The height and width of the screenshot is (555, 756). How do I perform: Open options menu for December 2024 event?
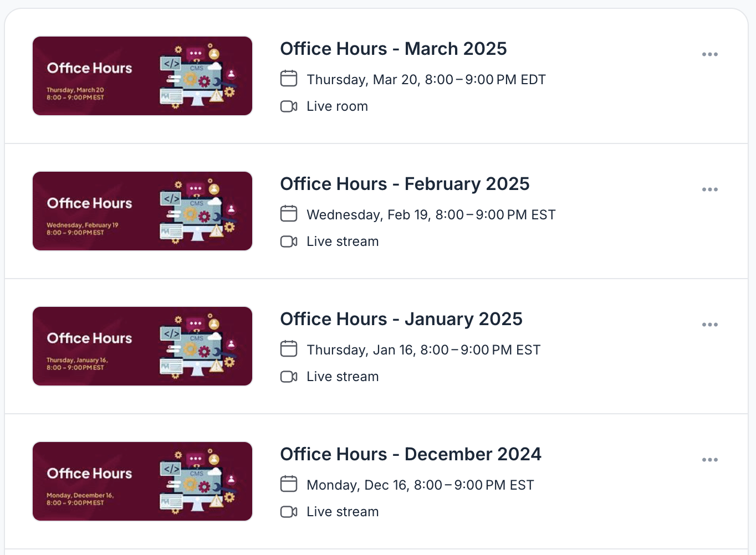click(710, 460)
